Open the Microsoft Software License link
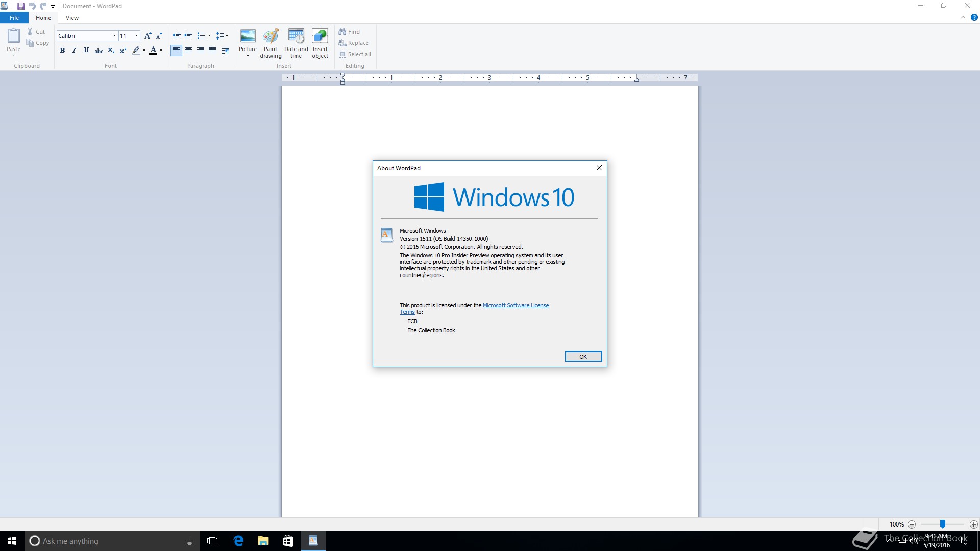 [516, 305]
